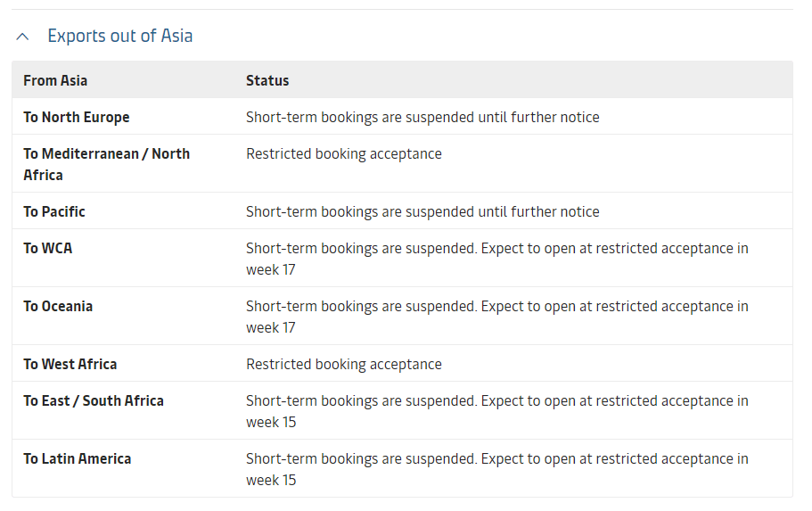Click the To Oceania row label
Image resolution: width=812 pixels, height=511 pixels.
tap(58, 306)
